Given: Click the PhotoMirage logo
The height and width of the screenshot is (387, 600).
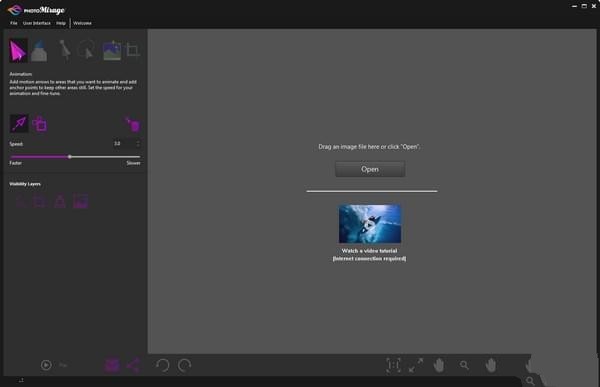Looking at the screenshot, I should click(36, 10).
